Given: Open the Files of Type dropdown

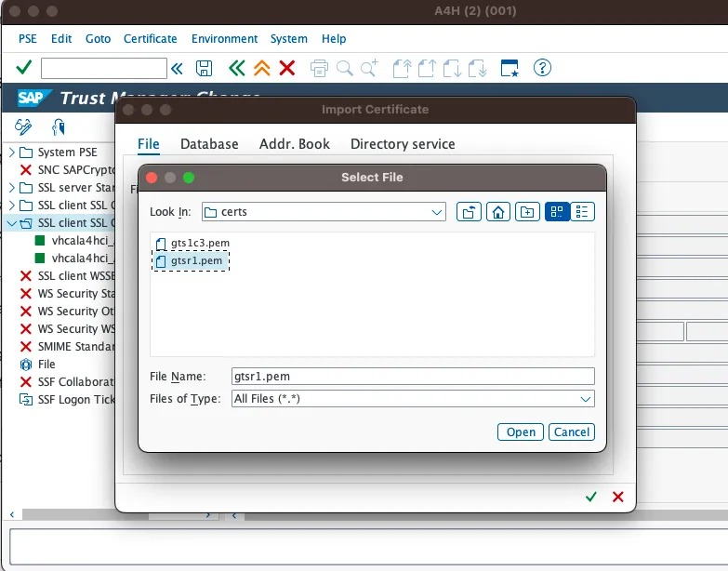Looking at the screenshot, I should tap(586, 399).
